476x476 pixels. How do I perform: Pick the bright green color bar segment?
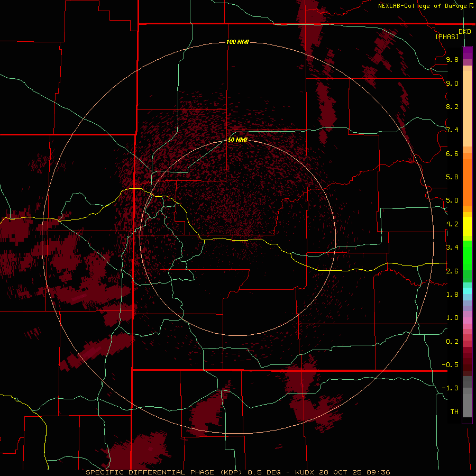click(x=467, y=254)
